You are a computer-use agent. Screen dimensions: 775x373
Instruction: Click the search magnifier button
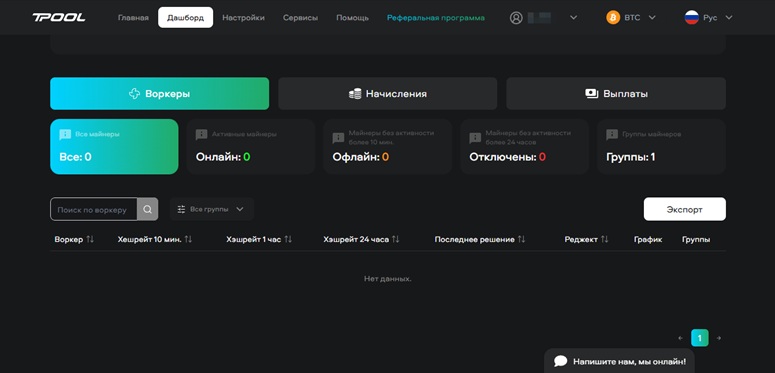[x=148, y=209]
